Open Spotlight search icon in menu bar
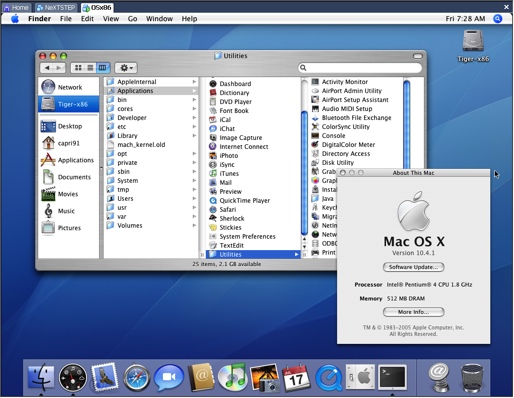This screenshot has height=398, width=514. [x=498, y=19]
